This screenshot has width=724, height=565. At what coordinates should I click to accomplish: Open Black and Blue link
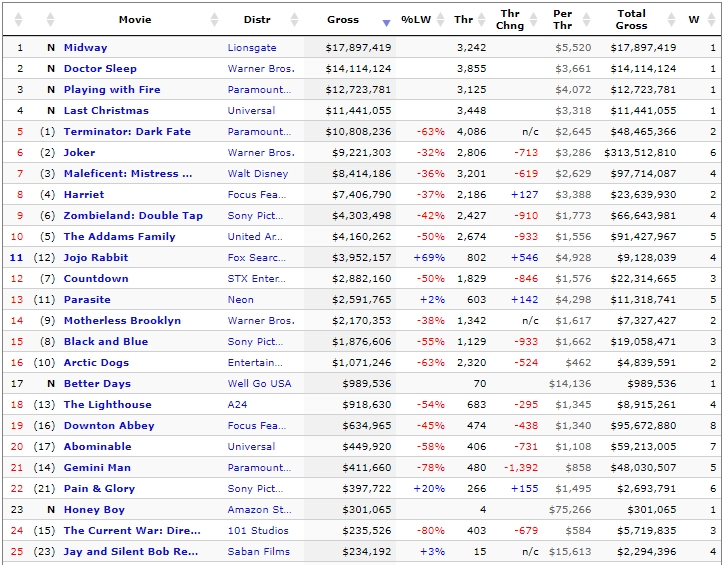(x=106, y=342)
